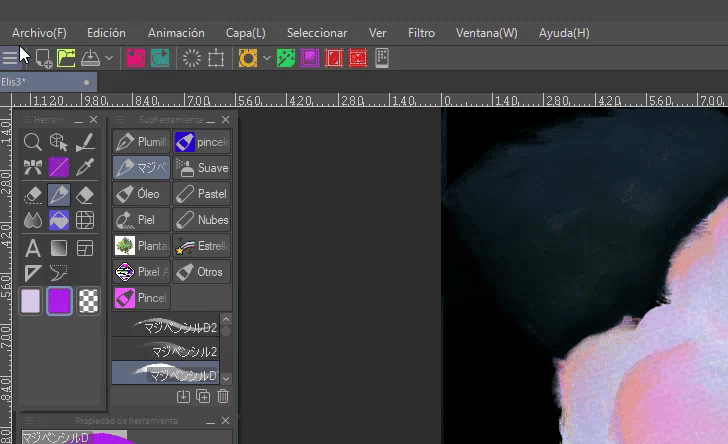Select the Frame border tool
Screen dimensions: 728x444
click(x=85, y=248)
